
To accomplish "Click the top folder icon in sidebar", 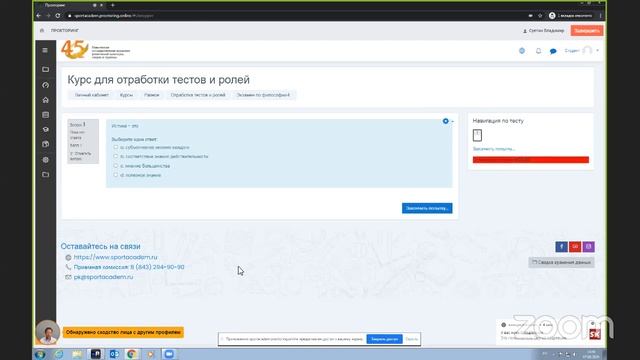I will [45, 69].
